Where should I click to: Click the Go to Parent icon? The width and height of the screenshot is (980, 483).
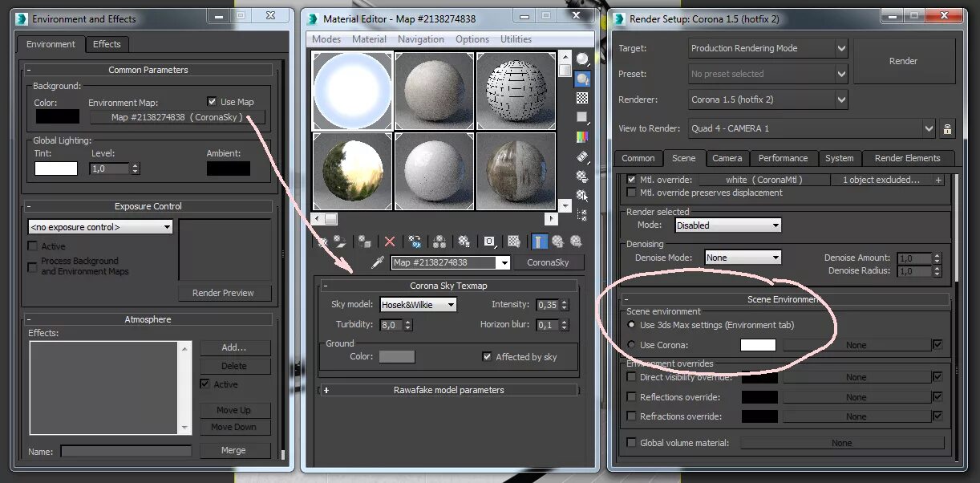click(x=557, y=241)
